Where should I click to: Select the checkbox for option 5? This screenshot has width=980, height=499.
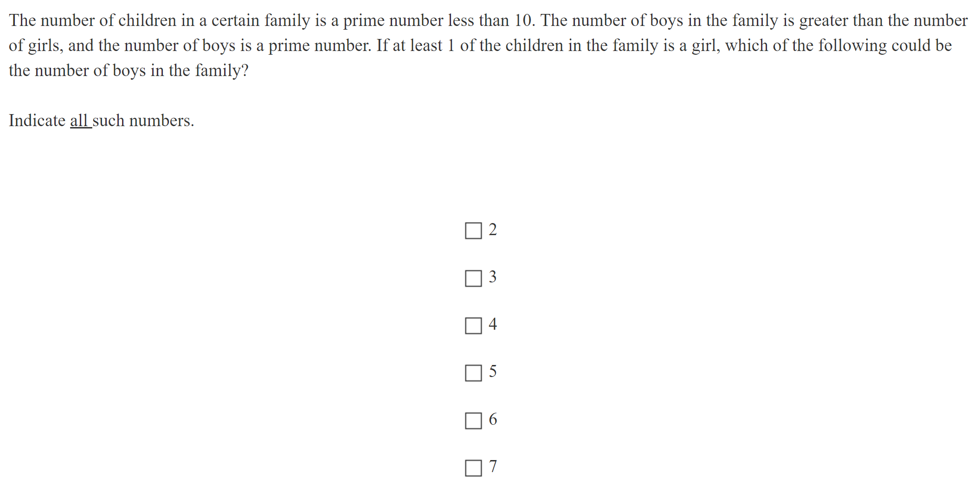point(473,373)
